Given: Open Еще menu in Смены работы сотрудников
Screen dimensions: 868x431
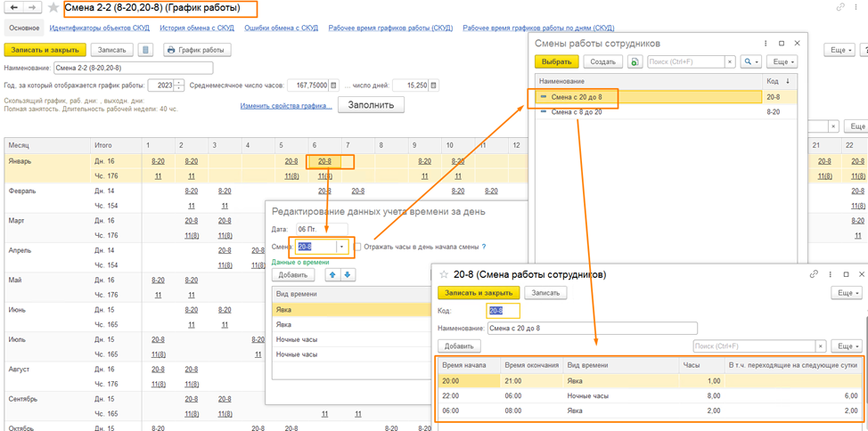Looking at the screenshot, I should tap(780, 62).
